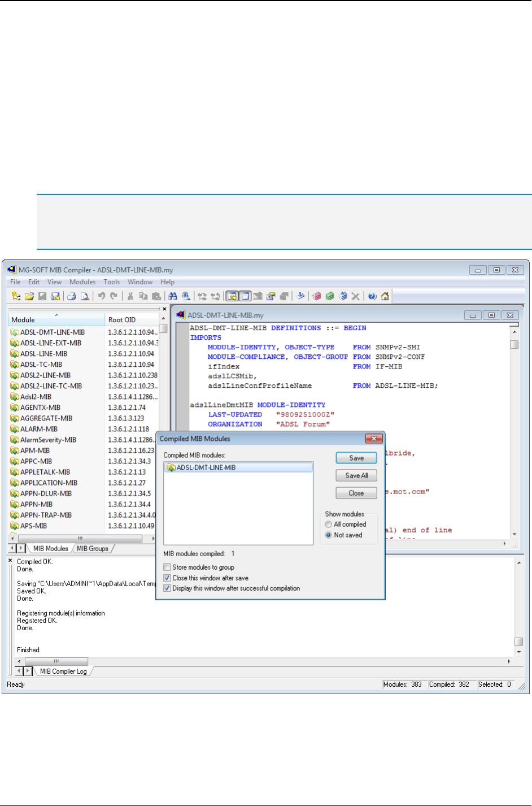This screenshot has width=532, height=806.
Task: Switch to the MIB Modules tab
Action: click(50, 548)
